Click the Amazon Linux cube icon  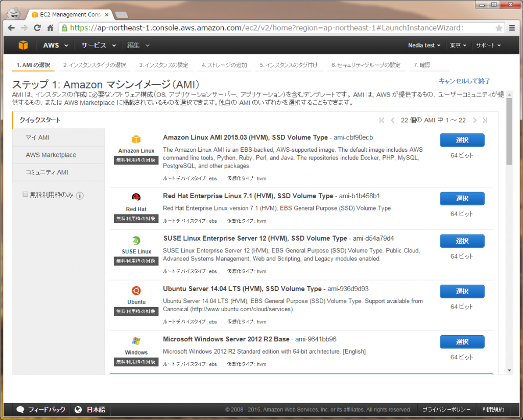(x=136, y=139)
